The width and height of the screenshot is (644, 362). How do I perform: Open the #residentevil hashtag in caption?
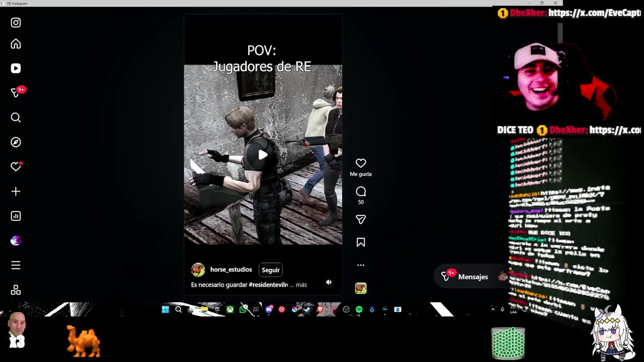[269, 285]
